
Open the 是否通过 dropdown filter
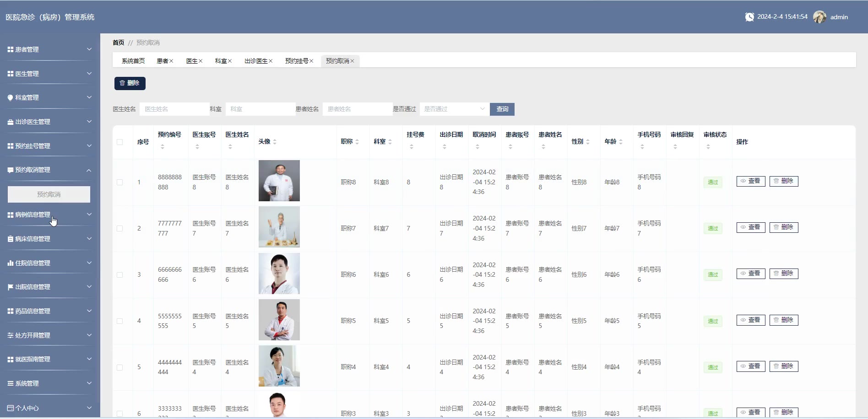pos(454,109)
